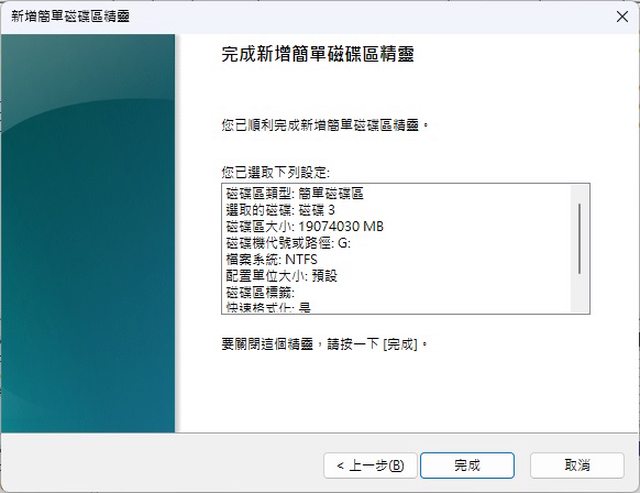Select the 檔案系統: NTFS line

[x=272, y=260]
